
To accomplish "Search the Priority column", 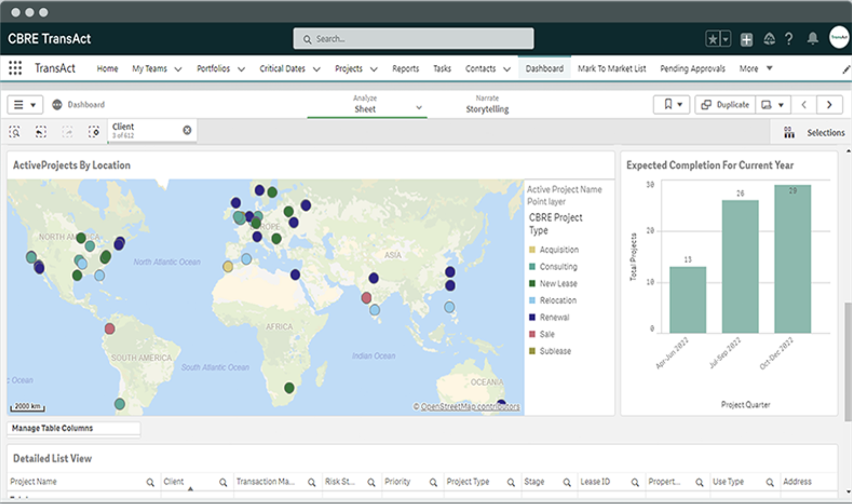I will 433,482.
